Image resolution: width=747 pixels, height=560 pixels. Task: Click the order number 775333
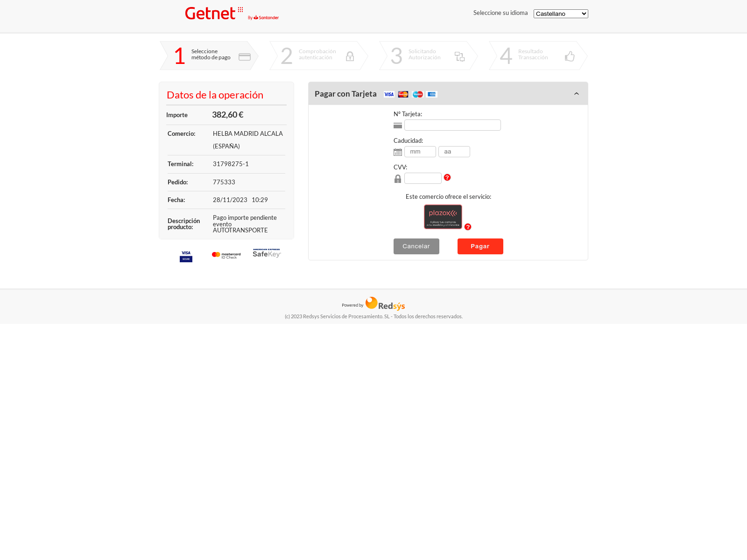click(x=224, y=182)
